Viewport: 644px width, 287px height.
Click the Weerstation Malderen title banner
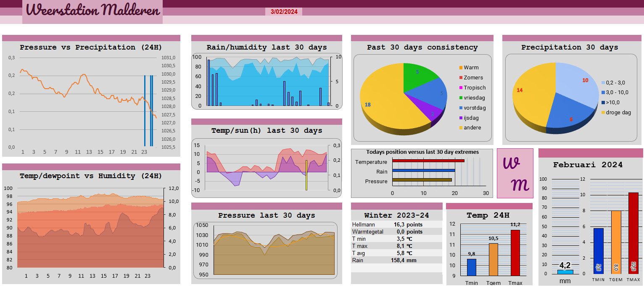click(x=92, y=12)
